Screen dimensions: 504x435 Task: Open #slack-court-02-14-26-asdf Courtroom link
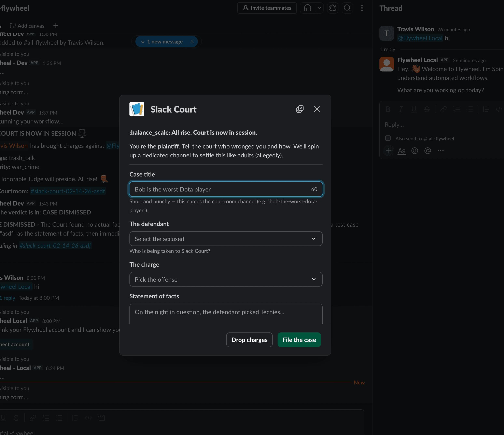[x=68, y=191]
